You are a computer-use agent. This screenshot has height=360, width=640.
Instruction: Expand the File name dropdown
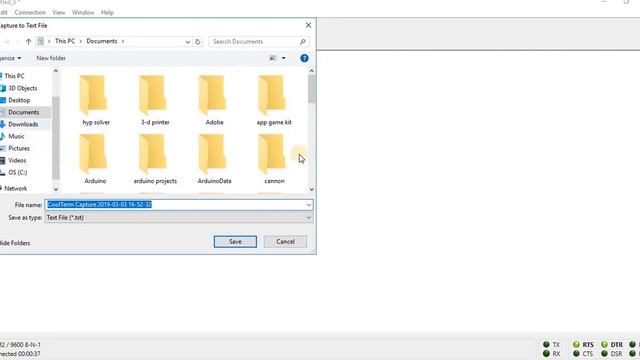309,204
